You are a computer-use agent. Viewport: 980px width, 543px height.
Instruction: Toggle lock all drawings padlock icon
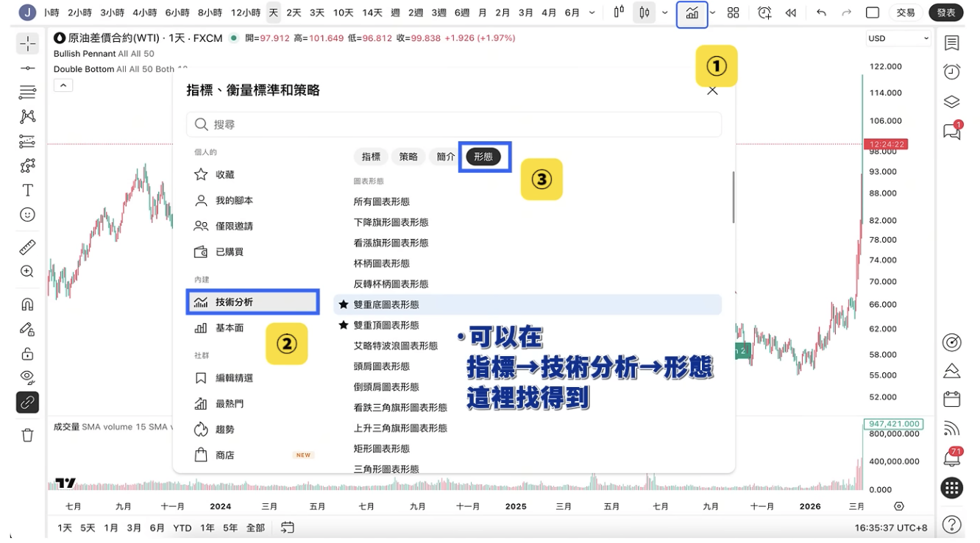coord(27,353)
